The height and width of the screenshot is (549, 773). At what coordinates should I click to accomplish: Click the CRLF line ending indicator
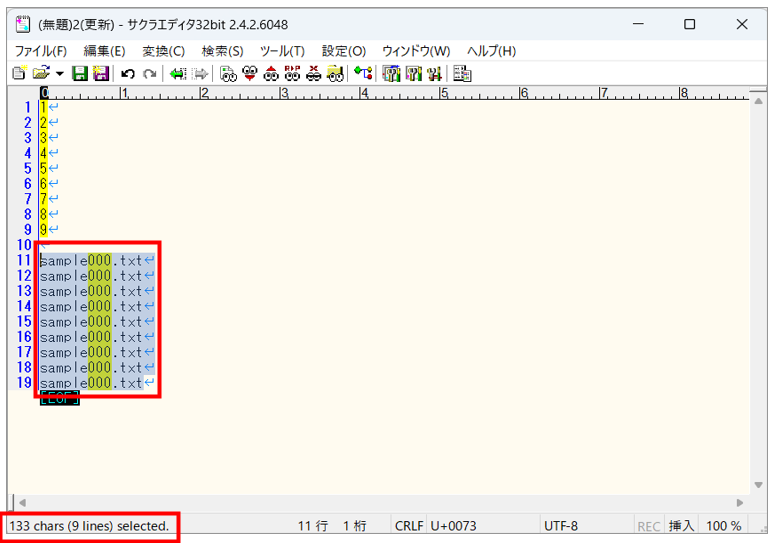coord(409,526)
